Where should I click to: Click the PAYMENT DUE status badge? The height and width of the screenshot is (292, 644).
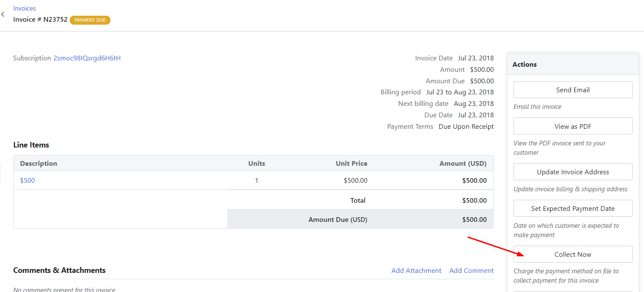[x=90, y=20]
